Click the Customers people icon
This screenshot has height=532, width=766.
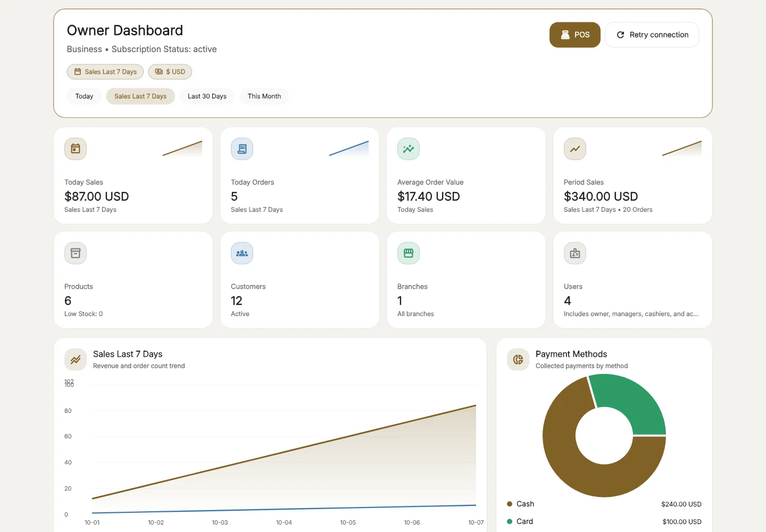(x=242, y=253)
